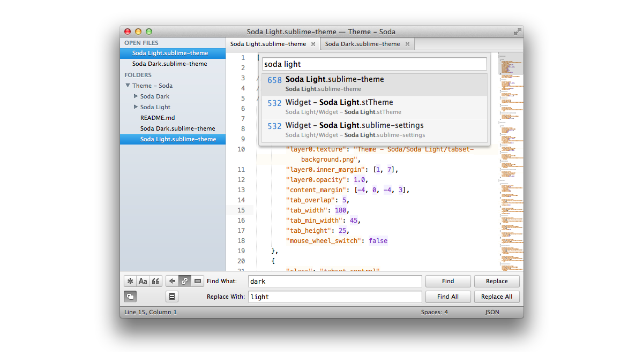Expand the Soda Light folder triangle
Screen dimensions: 643x364
(136, 107)
